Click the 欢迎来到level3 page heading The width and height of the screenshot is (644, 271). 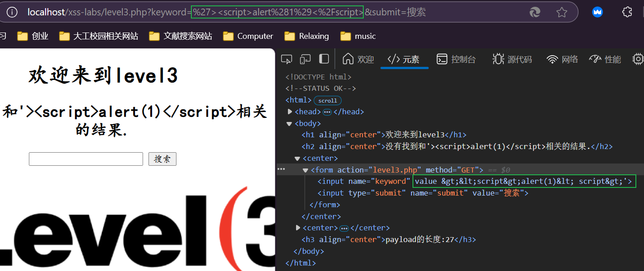click(103, 76)
